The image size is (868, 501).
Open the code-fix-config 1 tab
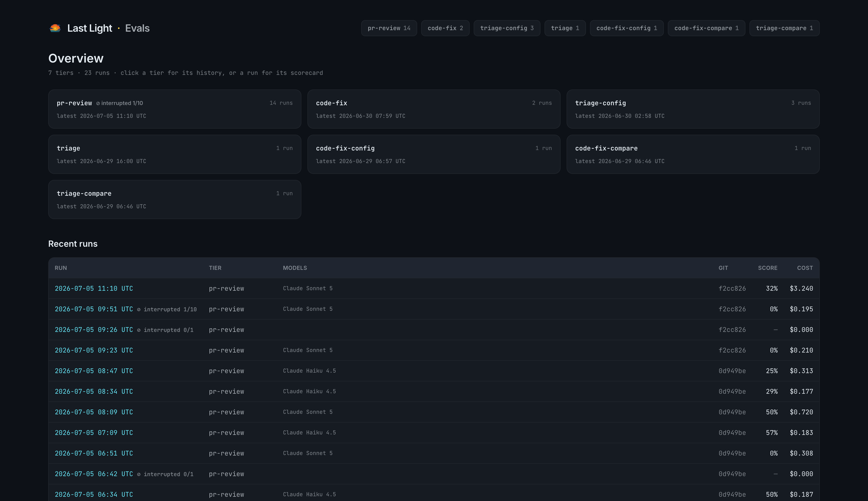(627, 28)
